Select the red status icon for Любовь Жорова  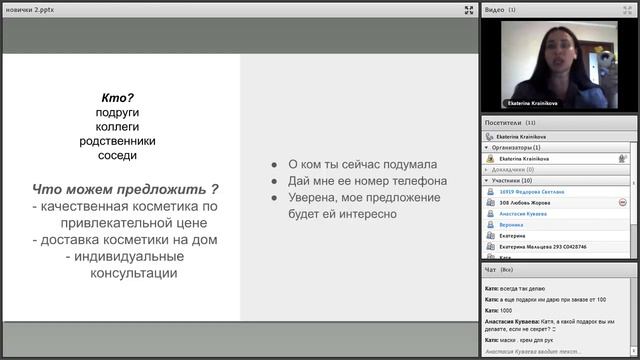[622, 202]
